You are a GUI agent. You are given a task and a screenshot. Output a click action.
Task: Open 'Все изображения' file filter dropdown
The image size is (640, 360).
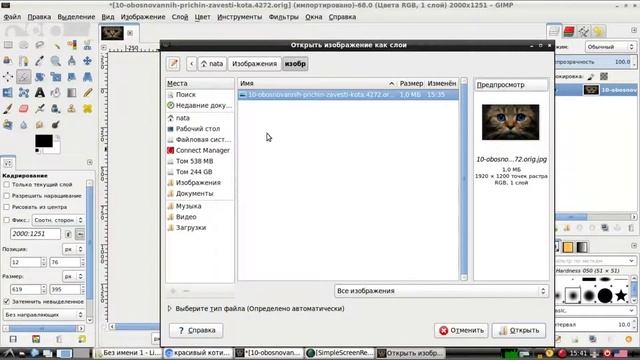pyautogui.click(x=441, y=291)
